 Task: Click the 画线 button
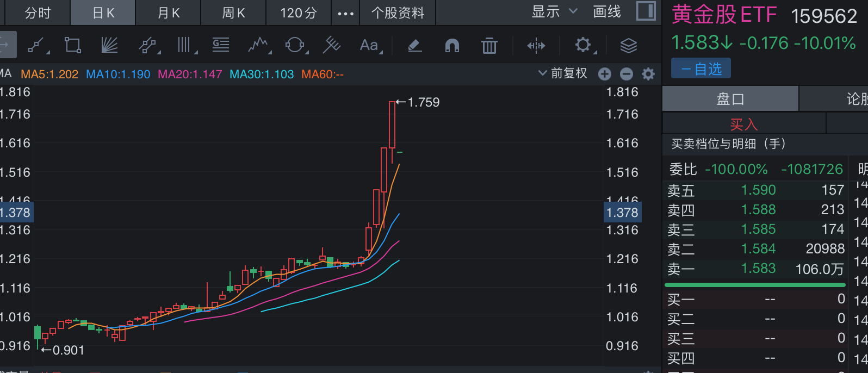[x=607, y=12]
